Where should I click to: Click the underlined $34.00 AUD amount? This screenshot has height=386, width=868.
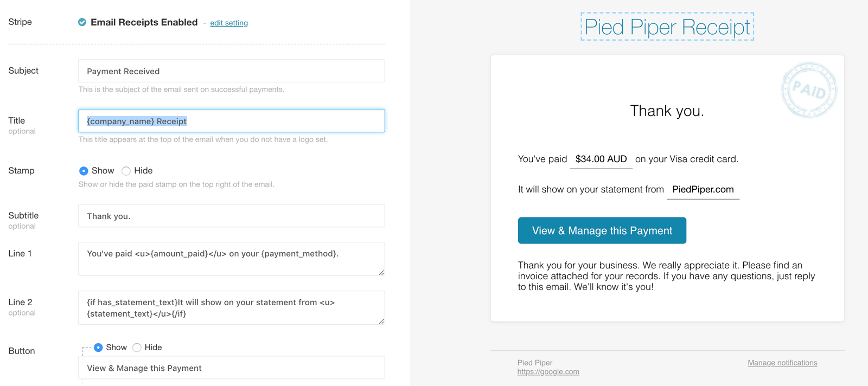(x=601, y=159)
